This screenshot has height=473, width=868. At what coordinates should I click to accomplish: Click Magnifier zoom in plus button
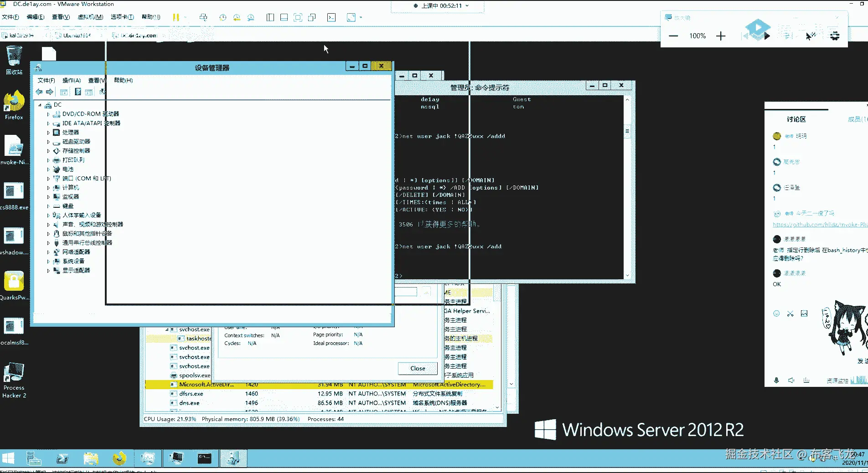(x=721, y=36)
